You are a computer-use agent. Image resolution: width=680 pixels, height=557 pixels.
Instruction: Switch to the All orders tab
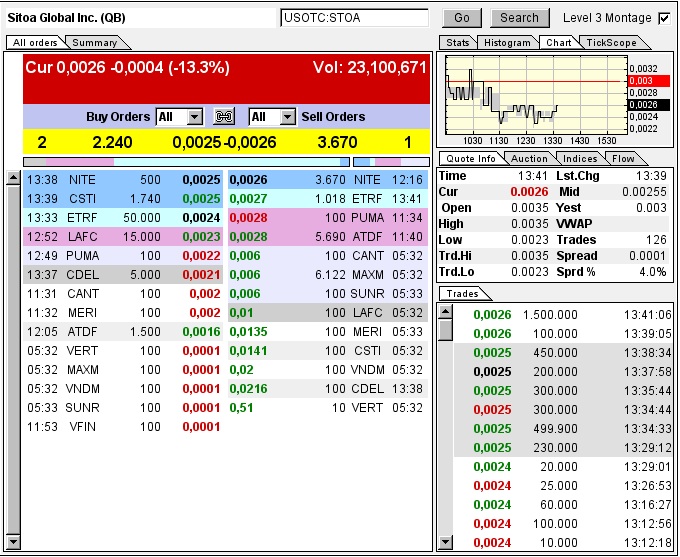[x=35, y=43]
